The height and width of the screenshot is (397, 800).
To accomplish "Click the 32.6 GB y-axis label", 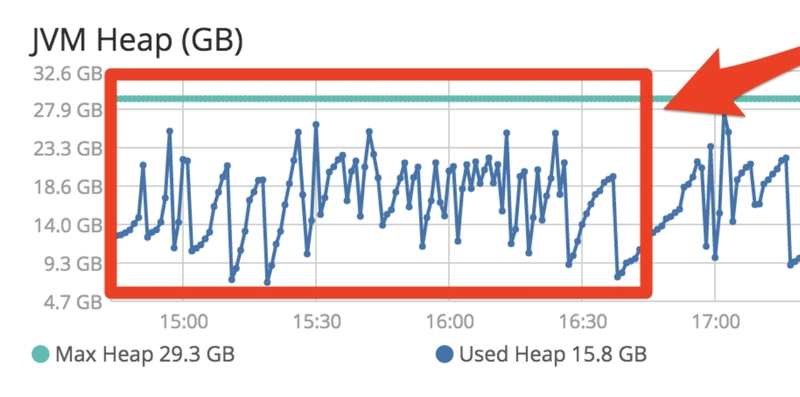I will pyautogui.click(x=68, y=74).
